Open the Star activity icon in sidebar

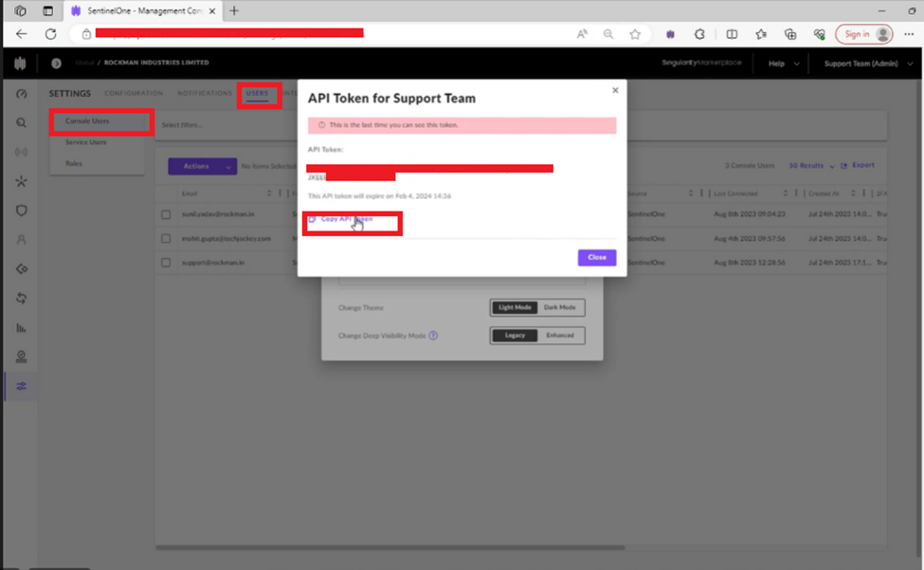(x=21, y=181)
